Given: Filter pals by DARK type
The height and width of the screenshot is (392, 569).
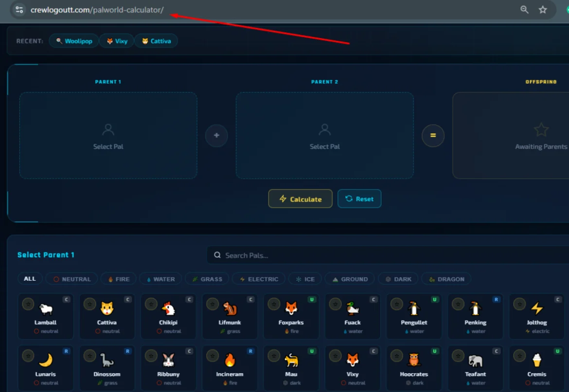Looking at the screenshot, I should (x=398, y=279).
